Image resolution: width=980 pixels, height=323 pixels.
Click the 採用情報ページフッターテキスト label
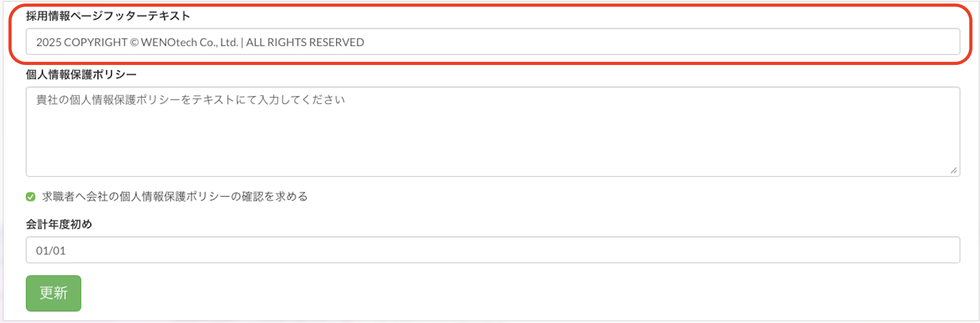coord(108,16)
